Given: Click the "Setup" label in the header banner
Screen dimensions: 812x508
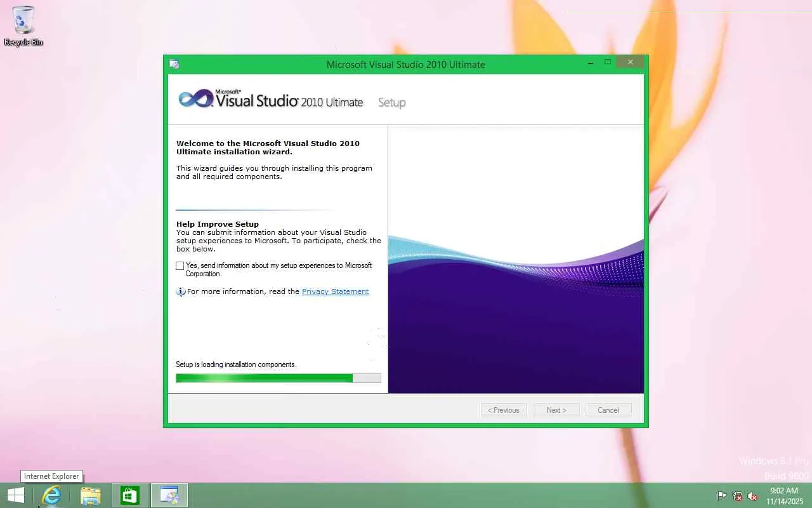Looking at the screenshot, I should 392,102.
